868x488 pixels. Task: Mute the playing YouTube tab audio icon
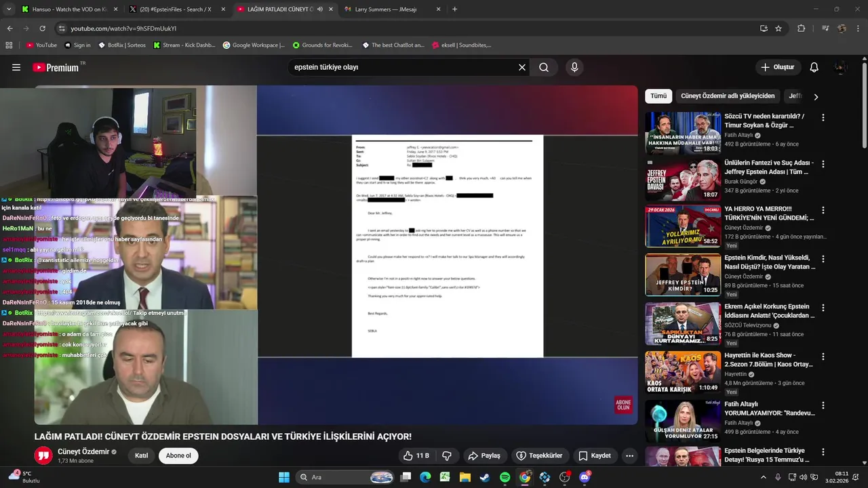(319, 9)
